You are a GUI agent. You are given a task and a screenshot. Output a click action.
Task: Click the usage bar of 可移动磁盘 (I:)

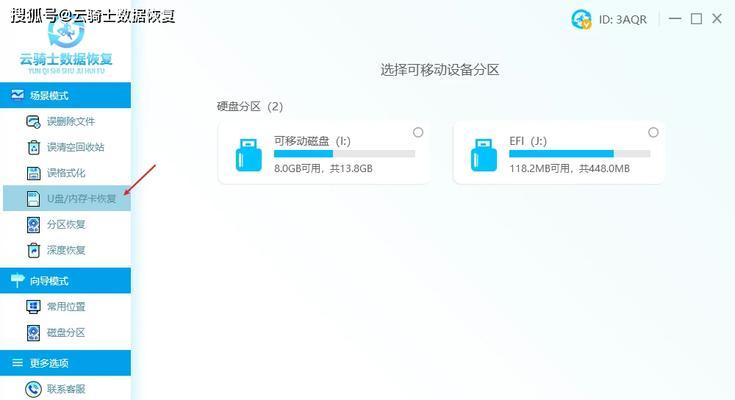point(345,154)
